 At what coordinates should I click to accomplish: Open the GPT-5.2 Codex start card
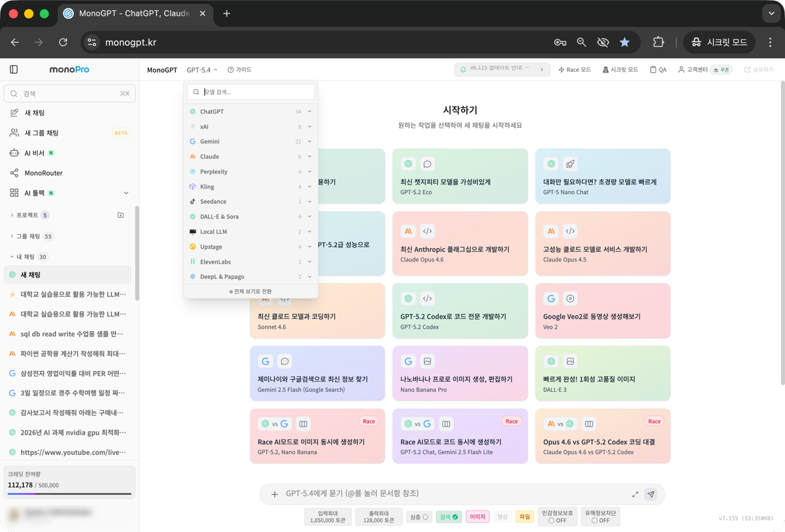coord(460,311)
